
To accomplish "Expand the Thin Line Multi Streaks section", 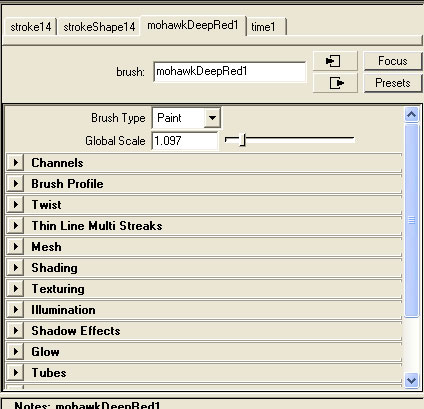I will (x=15, y=226).
